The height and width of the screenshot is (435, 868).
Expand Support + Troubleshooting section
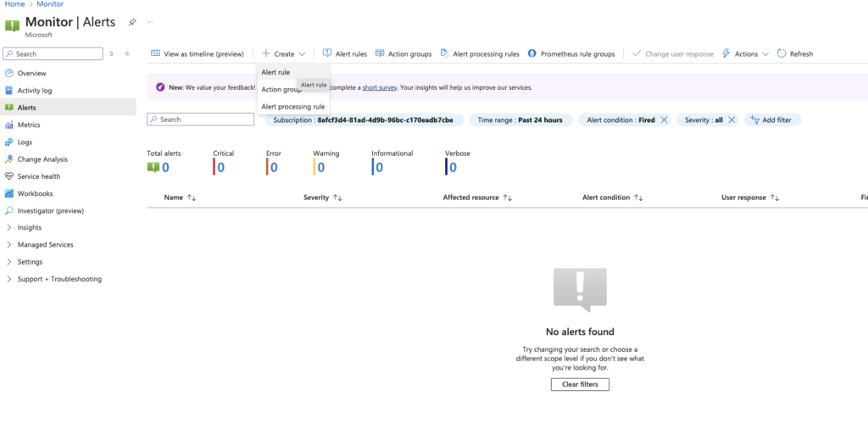pos(8,279)
